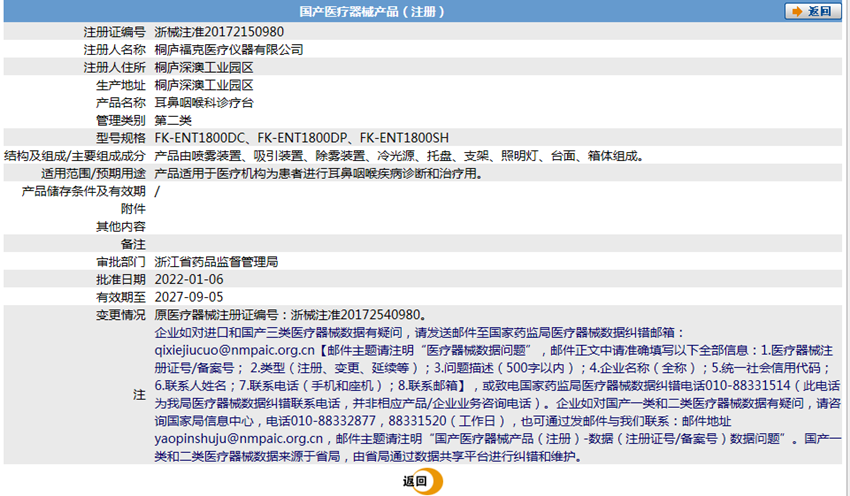Click the 有效期至 field label
The height and width of the screenshot is (496, 850).
(x=120, y=297)
